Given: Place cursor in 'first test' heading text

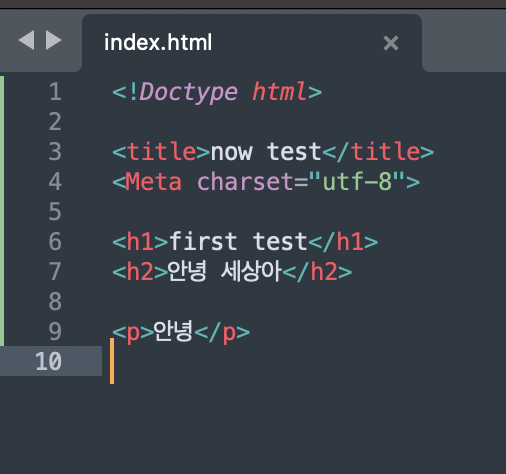Looking at the screenshot, I should (238, 241).
